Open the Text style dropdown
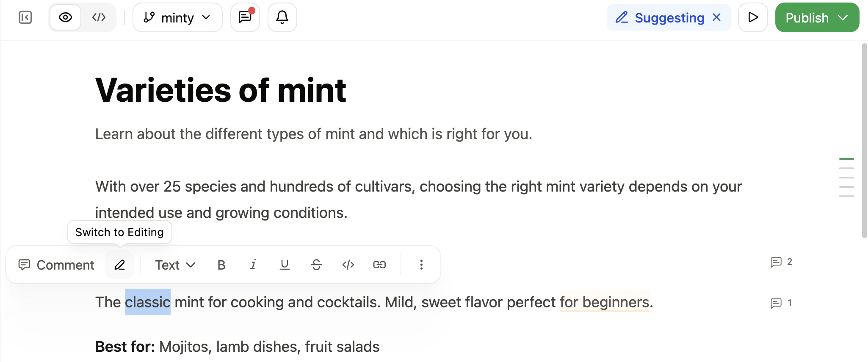The height and width of the screenshot is (362, 868). 174,265
